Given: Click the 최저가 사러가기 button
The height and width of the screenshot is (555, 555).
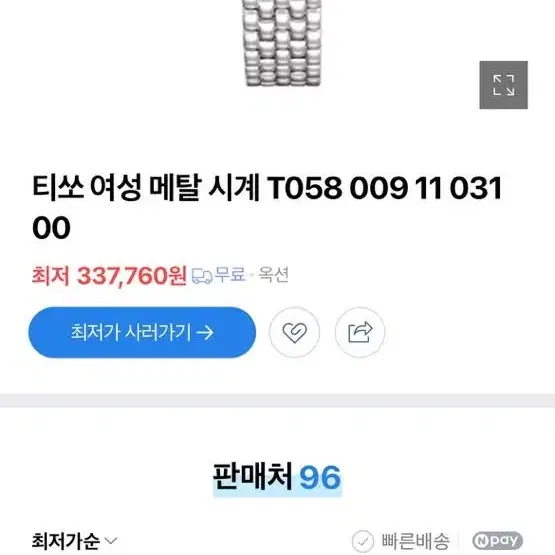Looking at the screenshot, I should point(142,332).
